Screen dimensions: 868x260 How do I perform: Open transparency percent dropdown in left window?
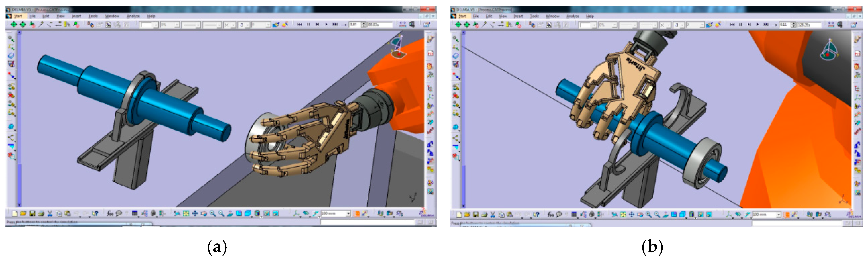[177, 25]
